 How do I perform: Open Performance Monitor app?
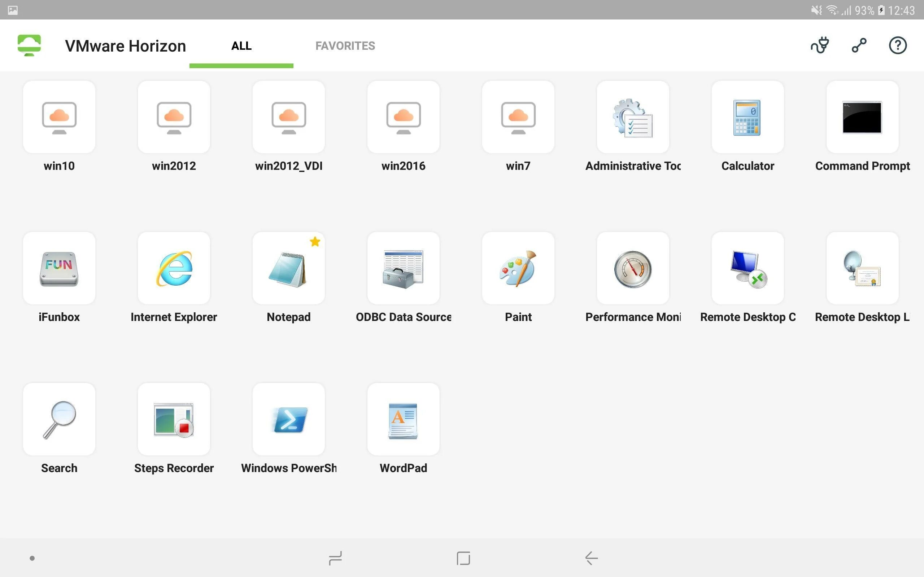coord(633,268)
